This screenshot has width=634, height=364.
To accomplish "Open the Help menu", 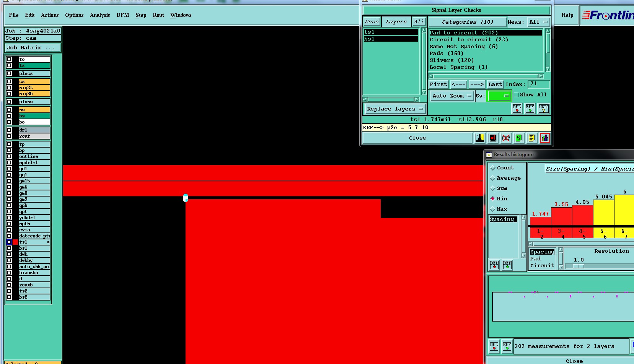I will point(567,15).
